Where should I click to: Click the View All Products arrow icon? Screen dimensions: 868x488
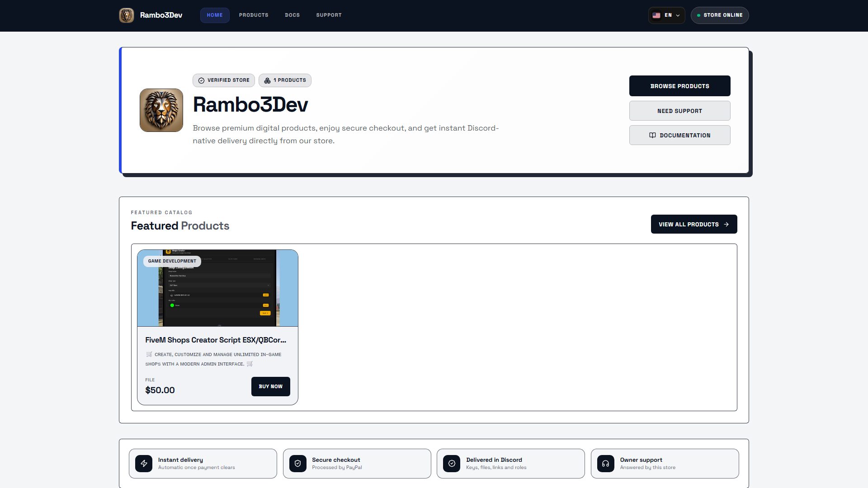[726, 224]
